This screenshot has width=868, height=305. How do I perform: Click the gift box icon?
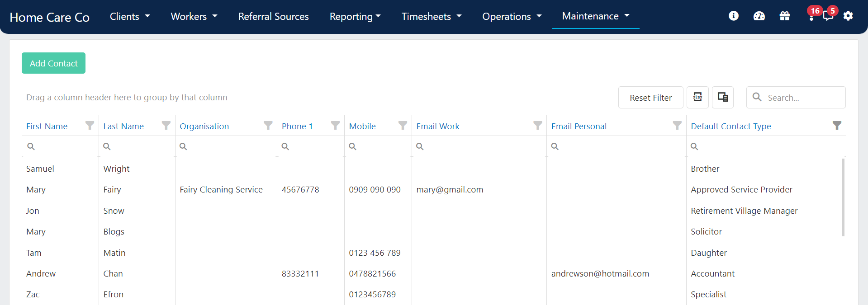[785, 16]
